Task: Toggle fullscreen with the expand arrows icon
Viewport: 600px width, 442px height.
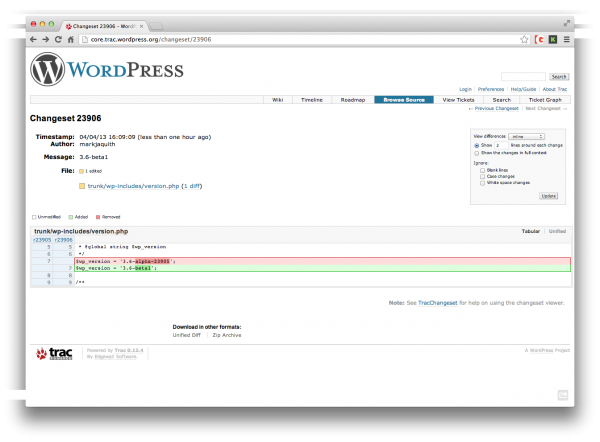Action: pyautogui.click(x=567, y=23)
